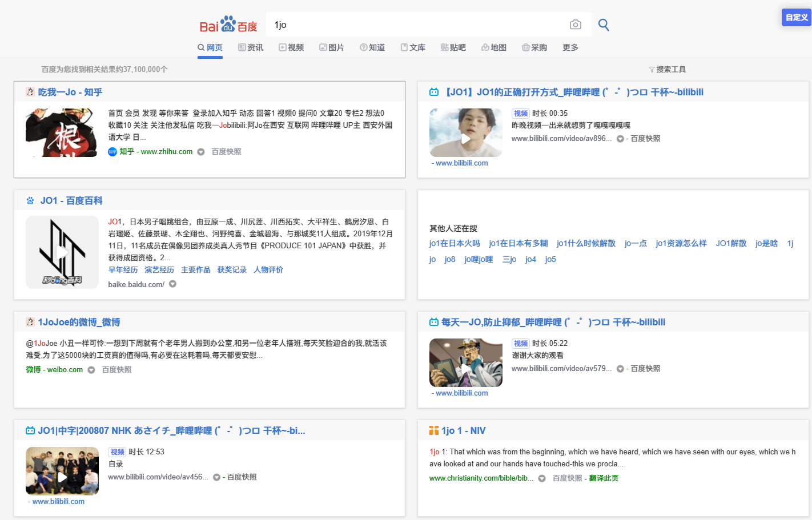
Task: Search related query jo1资源怎么样
Action: click(681, 243)
